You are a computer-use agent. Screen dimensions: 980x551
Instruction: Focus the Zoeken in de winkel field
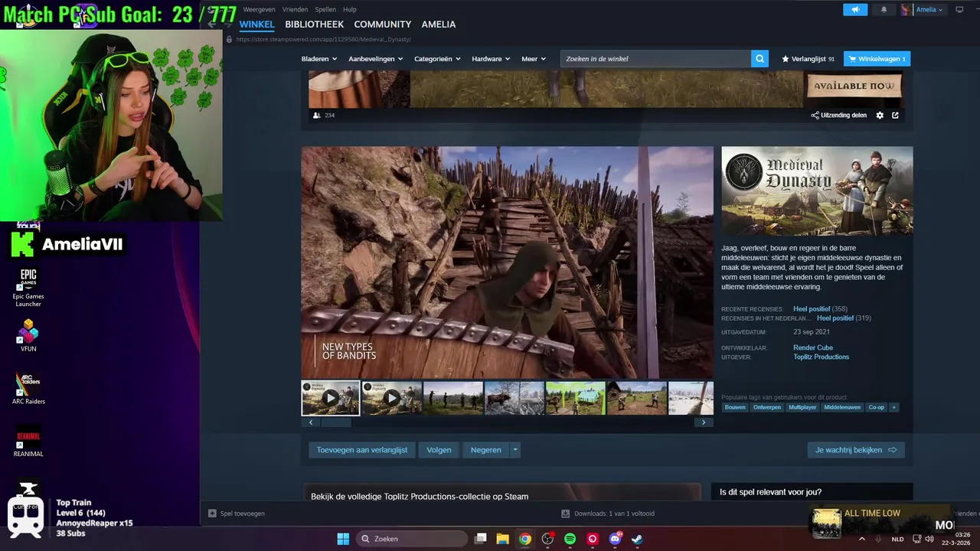(x=655, y=59)
